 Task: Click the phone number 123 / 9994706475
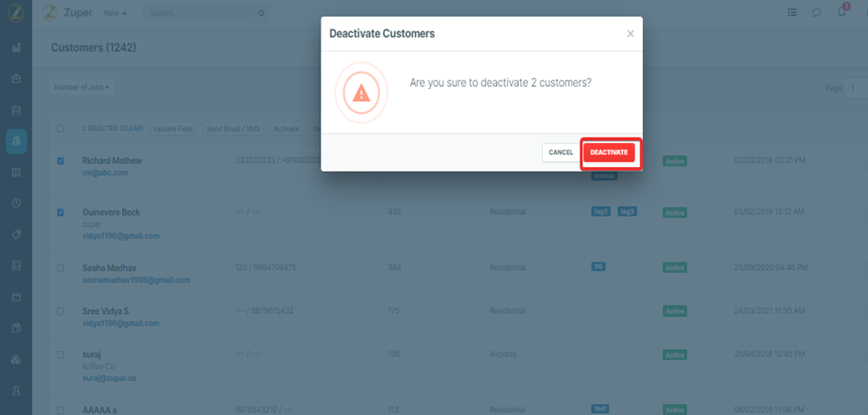point(265,268)
